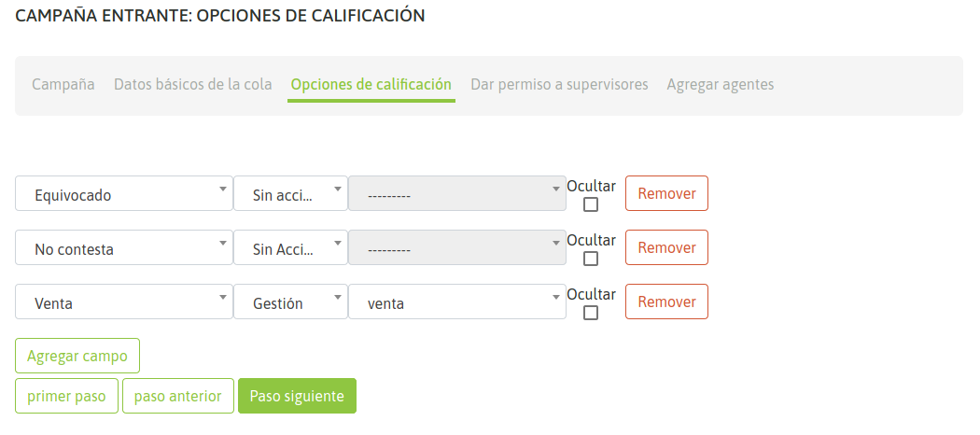
Task: Remove the Venta option row
Action: [x=666, y=302]
